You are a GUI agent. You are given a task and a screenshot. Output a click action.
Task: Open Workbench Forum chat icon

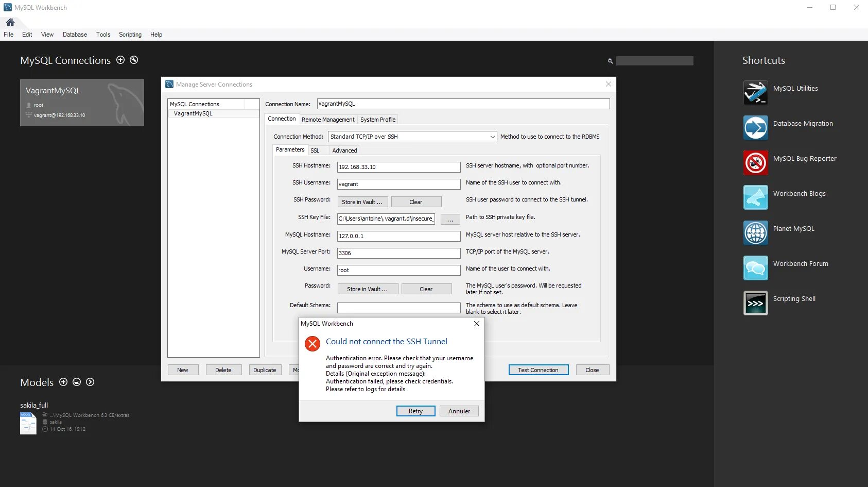[x=755, y=268]
